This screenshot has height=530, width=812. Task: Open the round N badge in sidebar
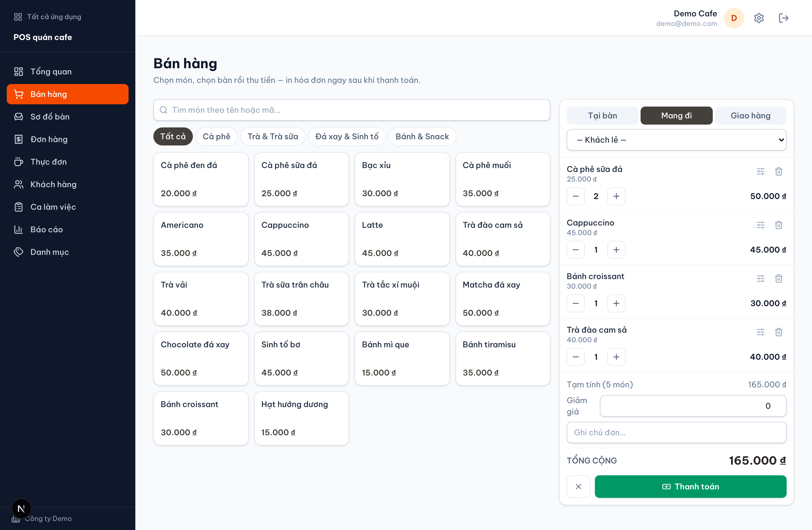[x=21, y=509]
